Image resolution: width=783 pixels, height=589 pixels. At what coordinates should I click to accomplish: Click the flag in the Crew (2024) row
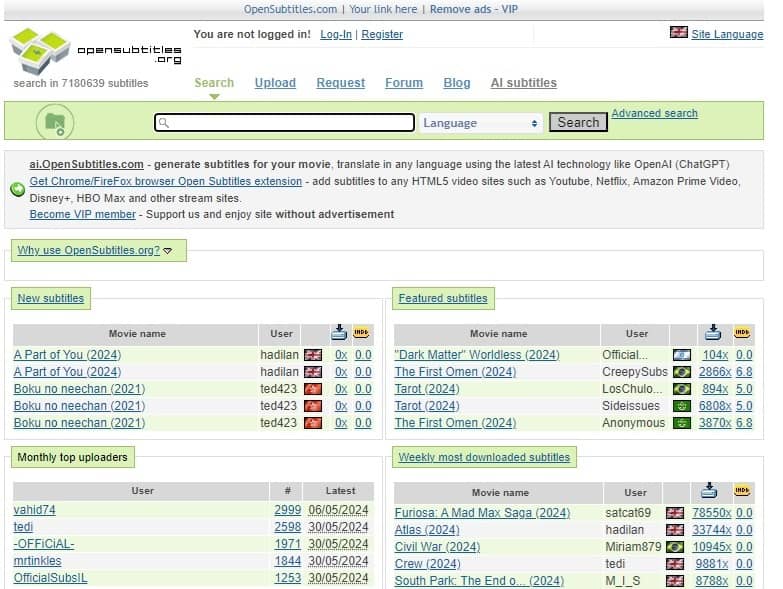(675, 564)
